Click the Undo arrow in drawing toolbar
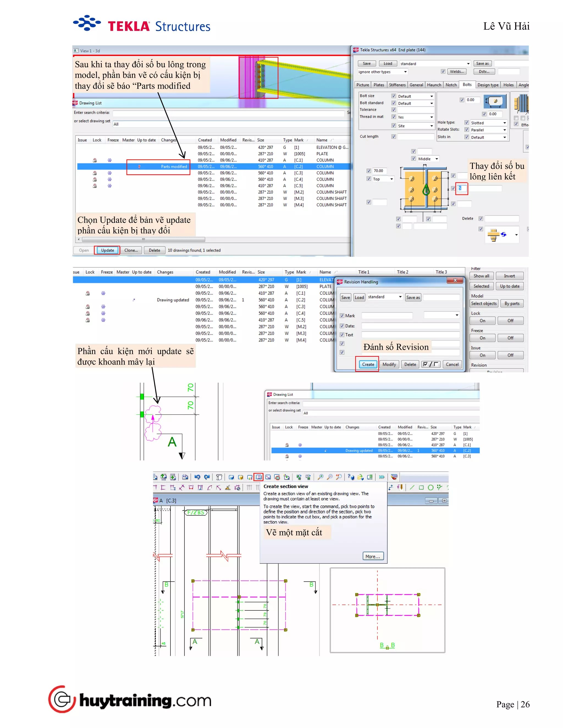The height and width of the screenshot is (728, 563). pos(197,477)
